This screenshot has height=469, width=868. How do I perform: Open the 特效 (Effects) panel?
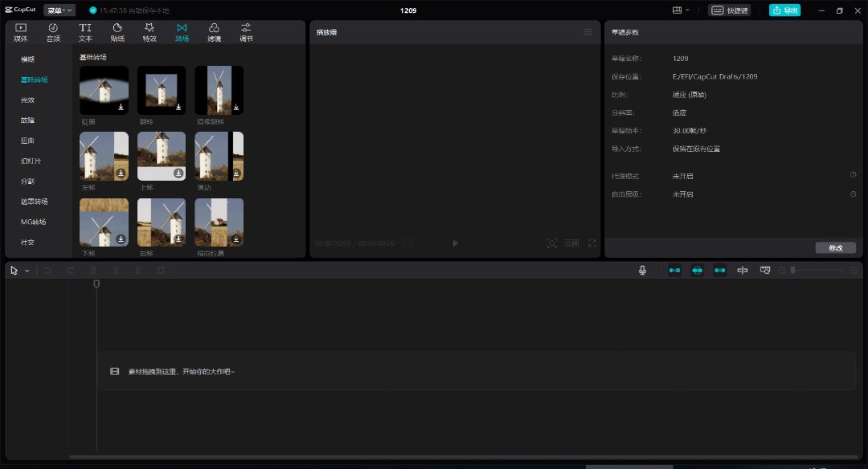[149, 32]
